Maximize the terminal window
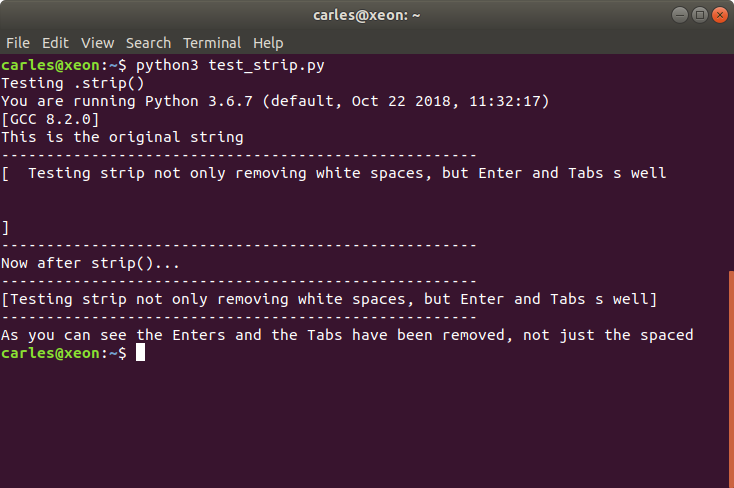The image size is (734, 488). point(700,15)
